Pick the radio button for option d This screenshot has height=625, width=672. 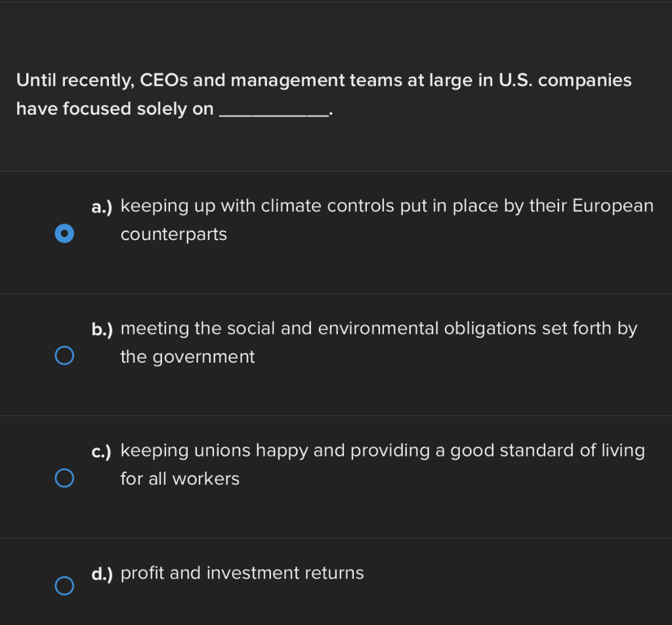[x=64, y=586]
